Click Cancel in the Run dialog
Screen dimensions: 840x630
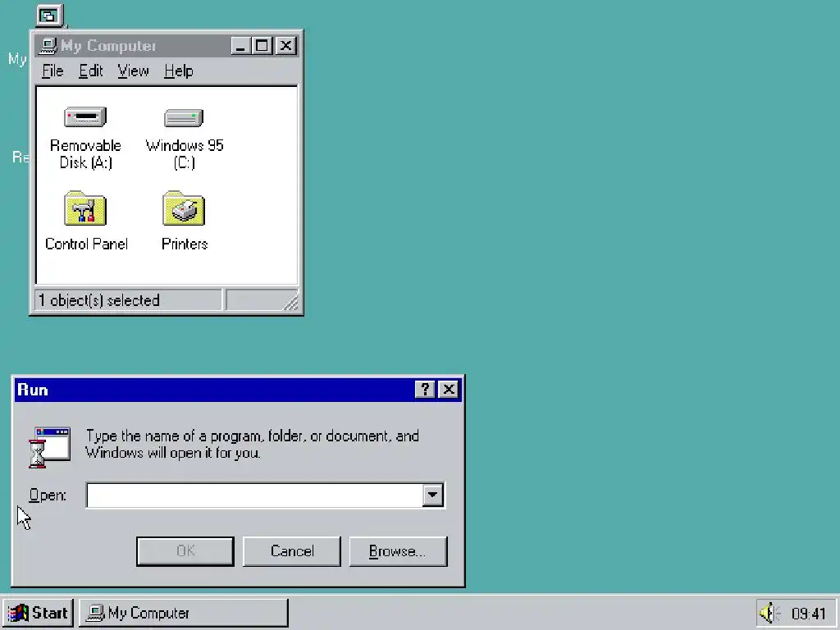click(292, 551)
